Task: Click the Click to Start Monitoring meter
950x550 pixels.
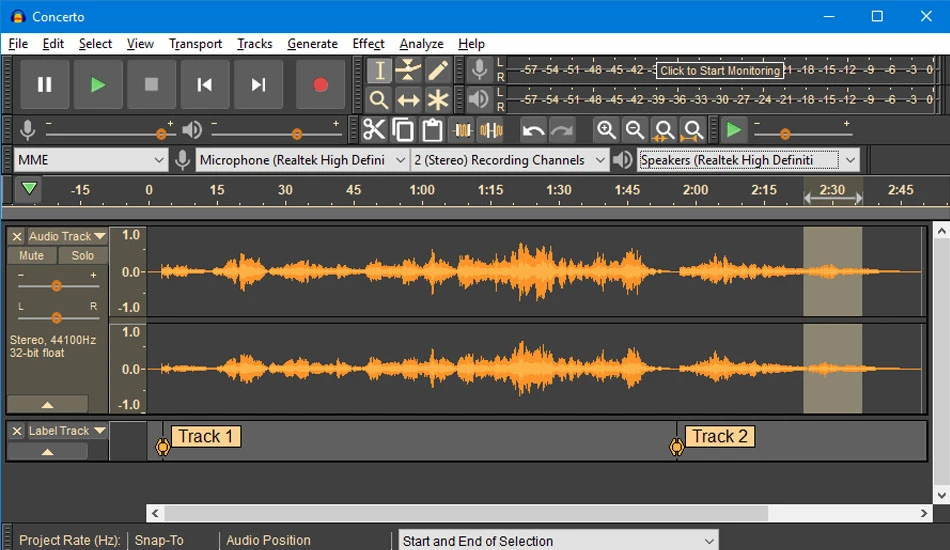Action: coord(720,70)
